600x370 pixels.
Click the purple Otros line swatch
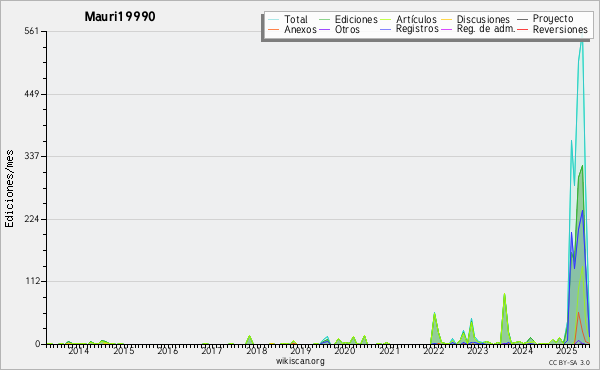coord(324,29)
